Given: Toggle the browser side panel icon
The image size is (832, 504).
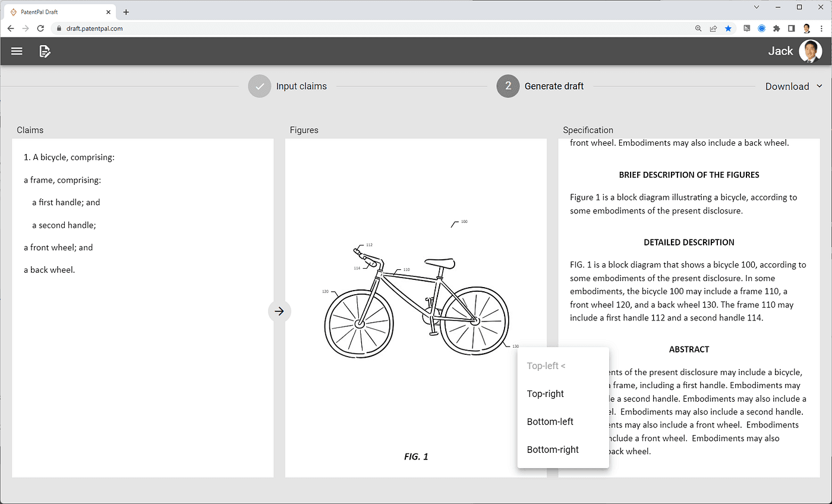Looking at the screenshot, I should point(792,28).
